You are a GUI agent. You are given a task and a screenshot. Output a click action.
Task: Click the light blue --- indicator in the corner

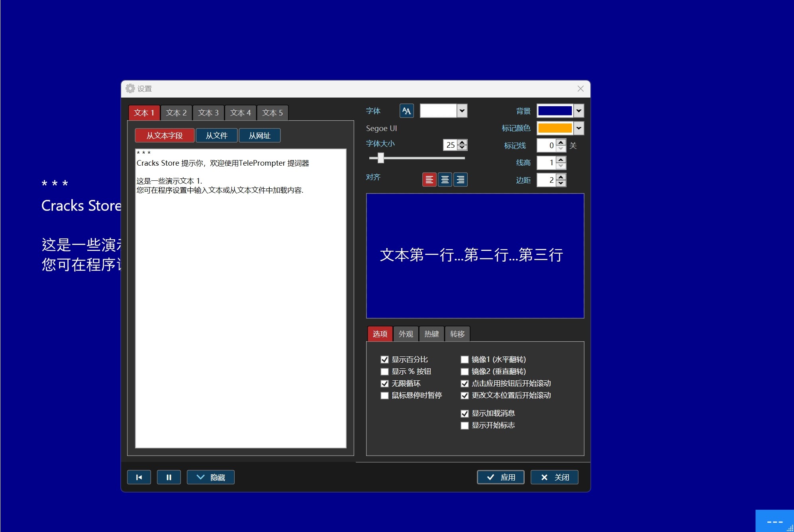[x=774, y=521]
